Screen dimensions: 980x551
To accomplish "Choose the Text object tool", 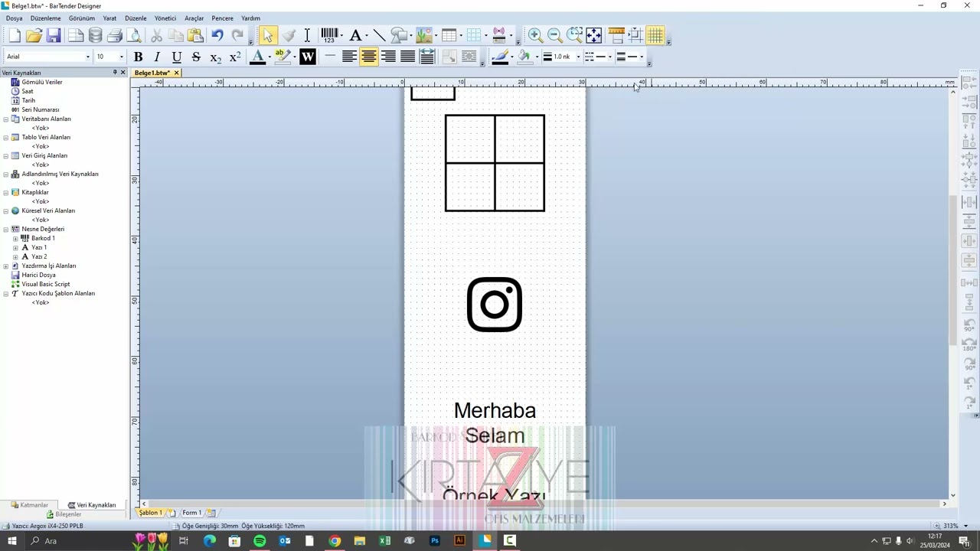I will click(355, 35).
